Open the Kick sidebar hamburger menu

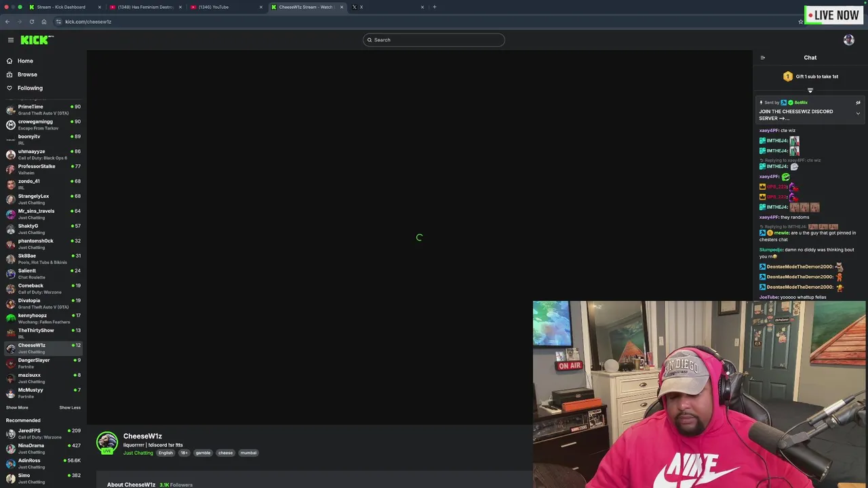11,40
